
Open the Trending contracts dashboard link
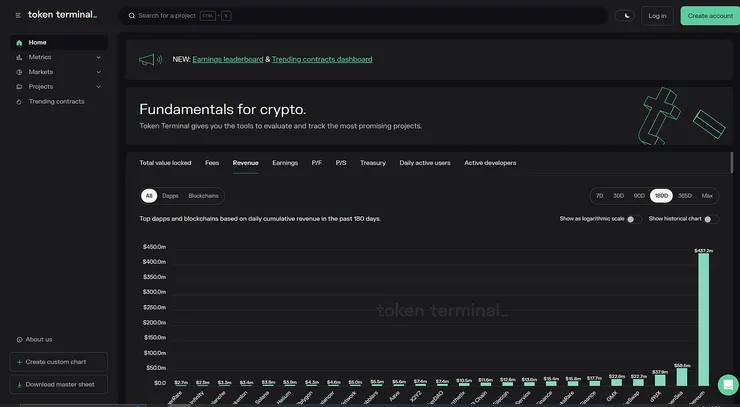(x=322, y=59)
